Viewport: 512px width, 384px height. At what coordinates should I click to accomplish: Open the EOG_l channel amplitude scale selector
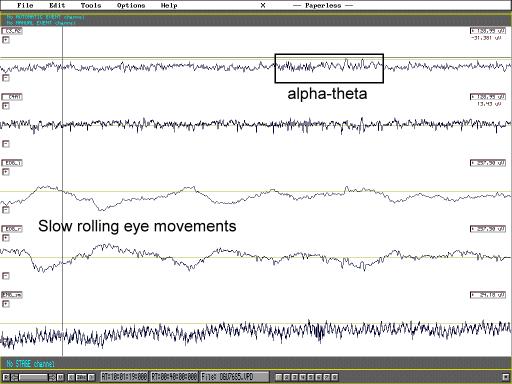(488, 163)
